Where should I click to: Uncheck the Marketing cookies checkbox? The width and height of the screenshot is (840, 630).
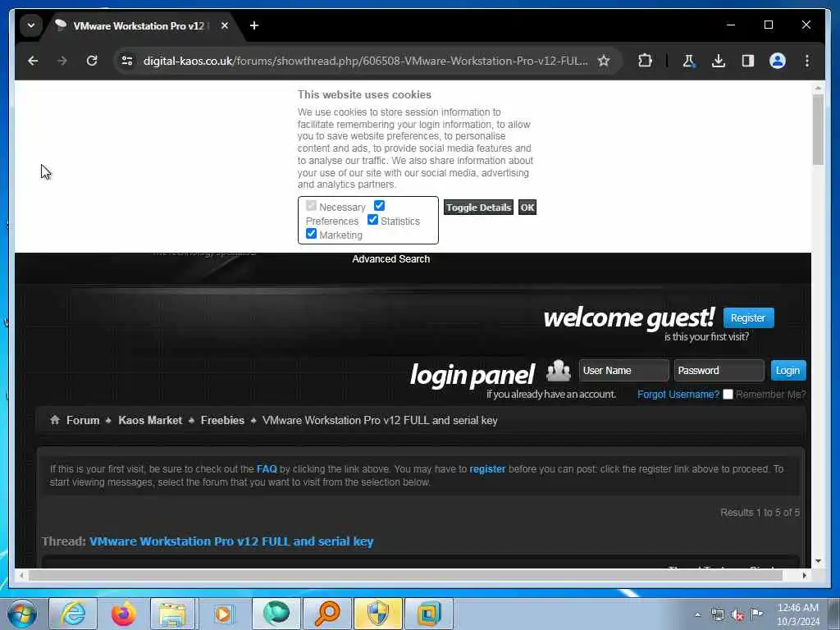coord(311,234)
